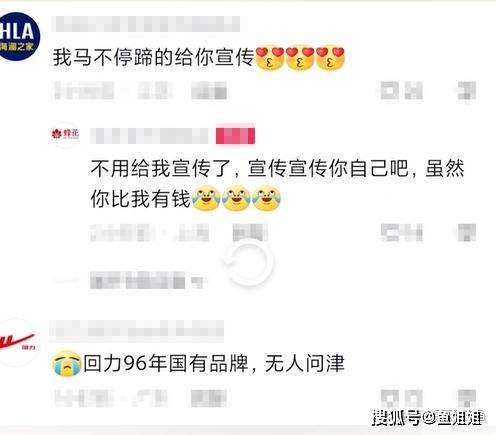This screenshot has height=435, width=496.
Task: Click the middle laughing-tears emoji after 你比我有钱
Action: 236,199
